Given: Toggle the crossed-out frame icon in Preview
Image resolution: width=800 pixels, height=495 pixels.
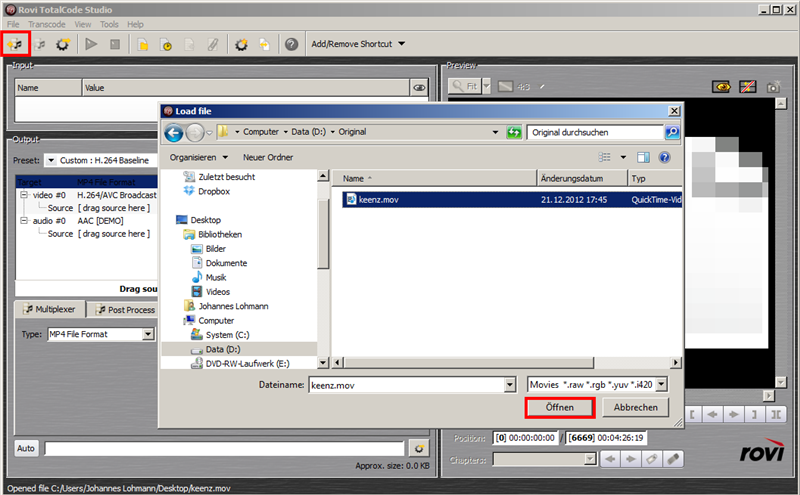Looking at the screenshot, I should click(x=747, y=87).
